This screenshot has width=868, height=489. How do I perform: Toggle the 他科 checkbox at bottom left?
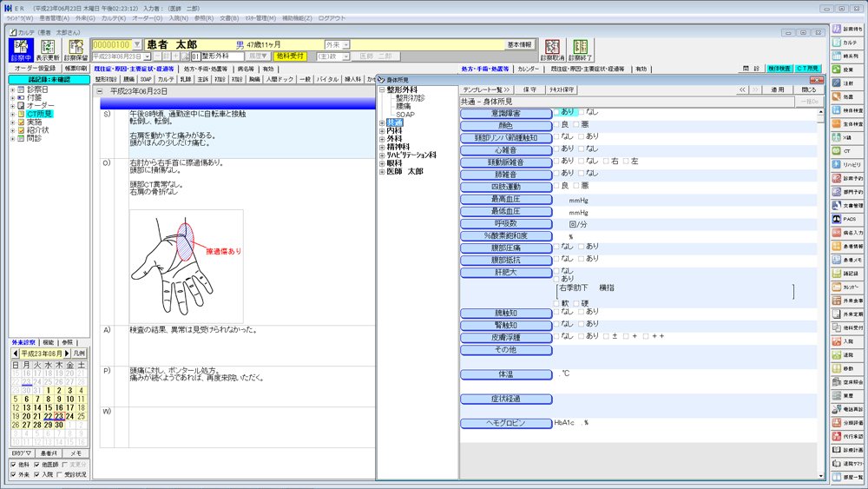pos(13,465)
